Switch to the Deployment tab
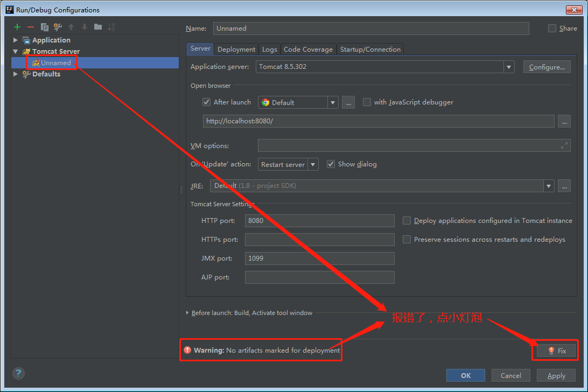 pyautogui.click(x=236, y=49)
